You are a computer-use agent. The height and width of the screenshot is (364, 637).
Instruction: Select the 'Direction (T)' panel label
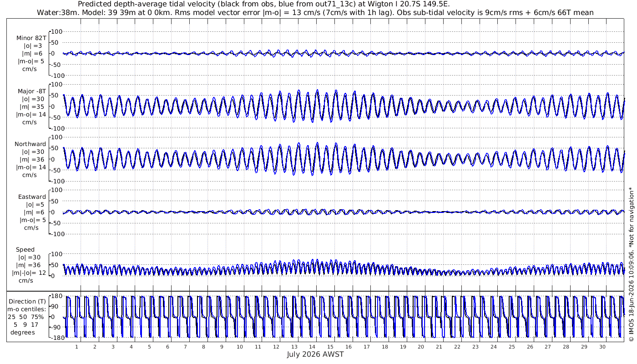click(27, 301)
